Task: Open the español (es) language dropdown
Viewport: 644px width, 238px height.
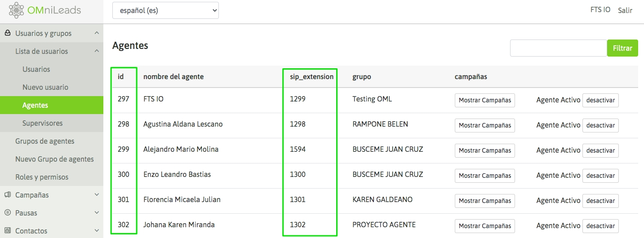Action: point(165,10)
